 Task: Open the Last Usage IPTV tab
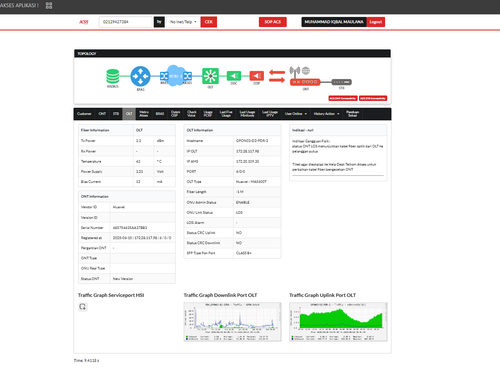[x=270, y=114]
